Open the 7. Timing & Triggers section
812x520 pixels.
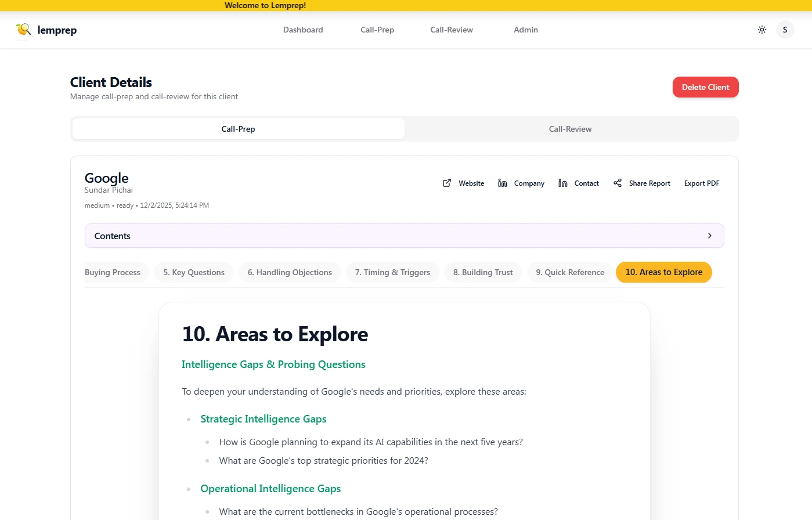point(392,272)
